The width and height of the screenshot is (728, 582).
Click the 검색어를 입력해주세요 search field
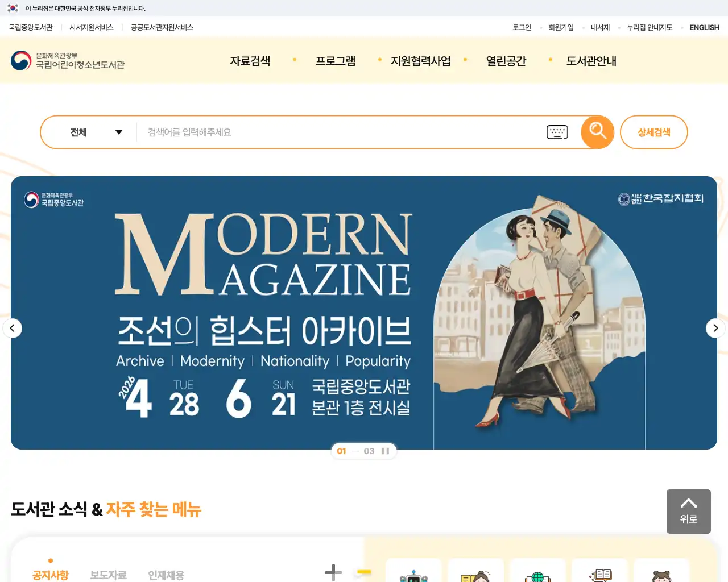[x=341, y=132]
